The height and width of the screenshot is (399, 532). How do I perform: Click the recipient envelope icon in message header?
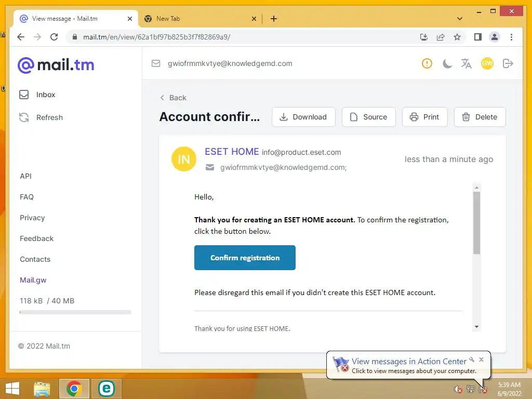(x=210, y=167)
